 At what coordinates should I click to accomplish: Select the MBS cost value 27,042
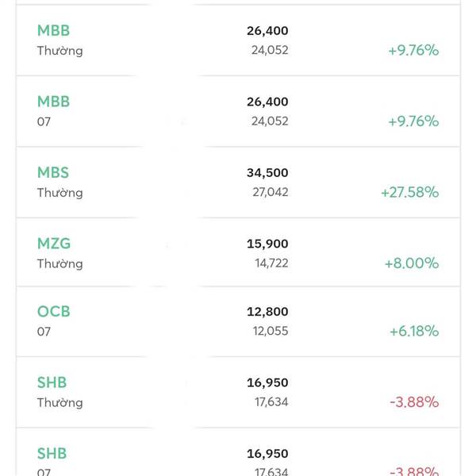(270, 192)
